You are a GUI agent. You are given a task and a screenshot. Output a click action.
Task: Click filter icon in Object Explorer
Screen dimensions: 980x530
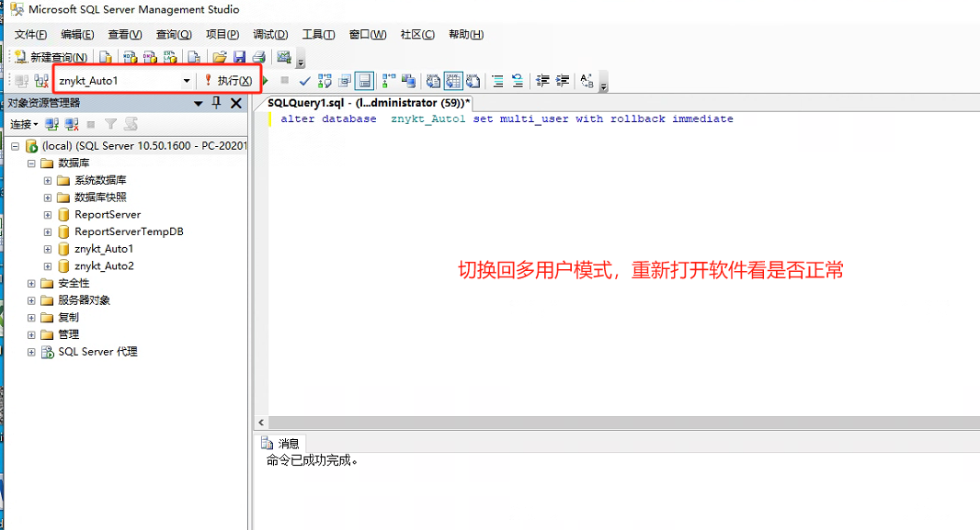point(110,124)
